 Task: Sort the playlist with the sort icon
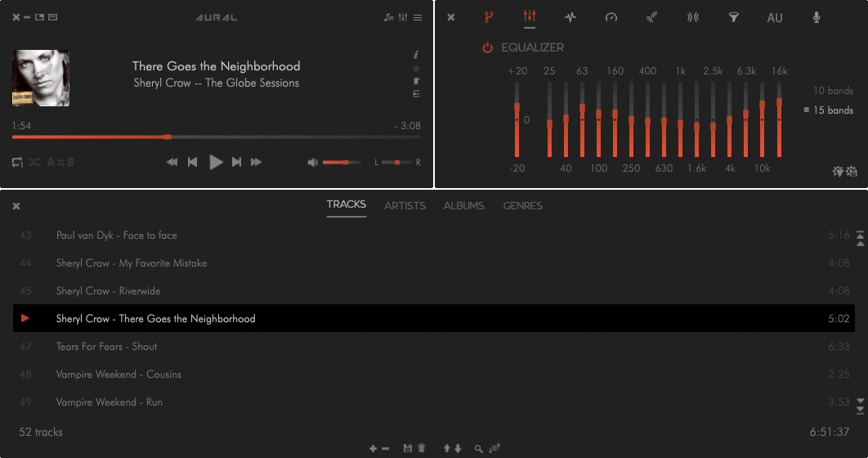tap(494, 448)
